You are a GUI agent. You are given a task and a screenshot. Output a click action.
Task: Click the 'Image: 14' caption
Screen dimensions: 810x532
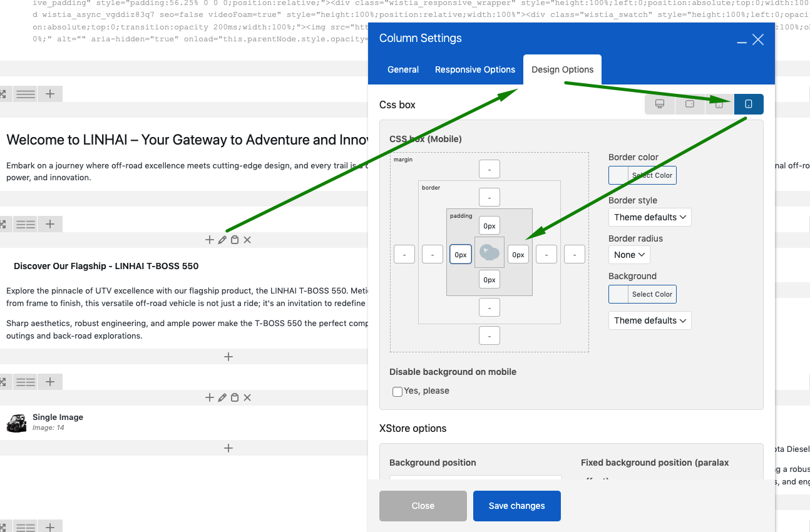coord(48,428)
